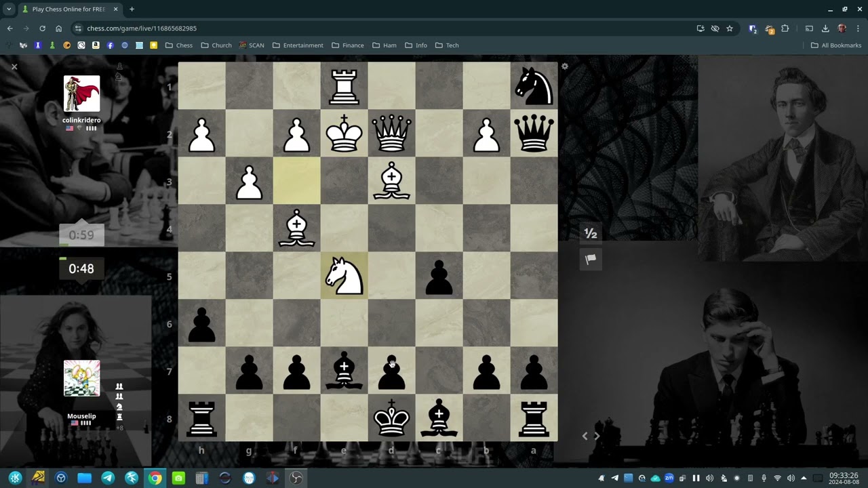The image size is (868, 488).
Task: Show the All Bookmarks folder
Action: click(836, 45)
